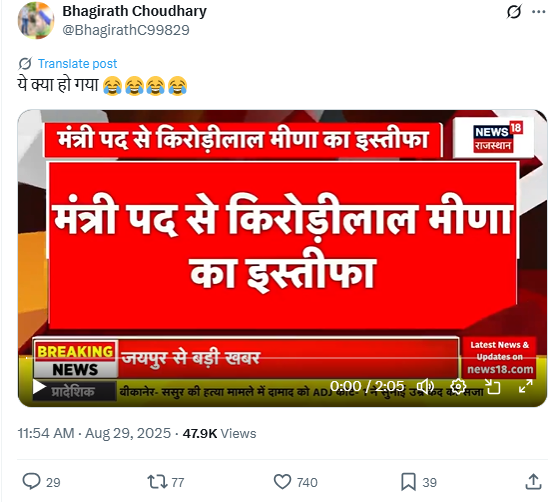Open the reply comment icon
The width and height of the screenshot is (555, 502).
(x=32, y=482)
